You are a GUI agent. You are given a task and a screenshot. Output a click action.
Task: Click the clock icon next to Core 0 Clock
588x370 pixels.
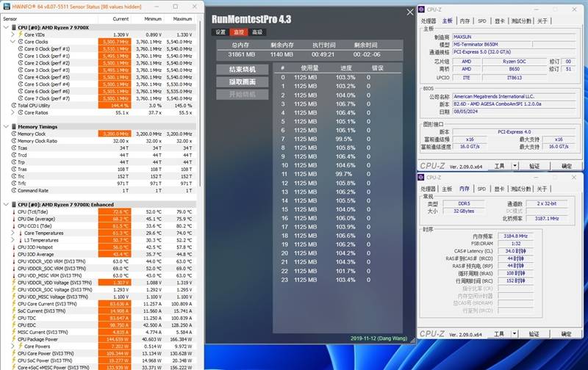pyautogui.click(x=20, y=48)
